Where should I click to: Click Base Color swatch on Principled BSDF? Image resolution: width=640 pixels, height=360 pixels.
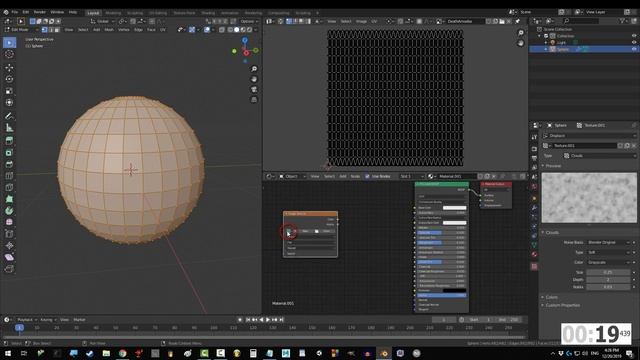[454, 208]
